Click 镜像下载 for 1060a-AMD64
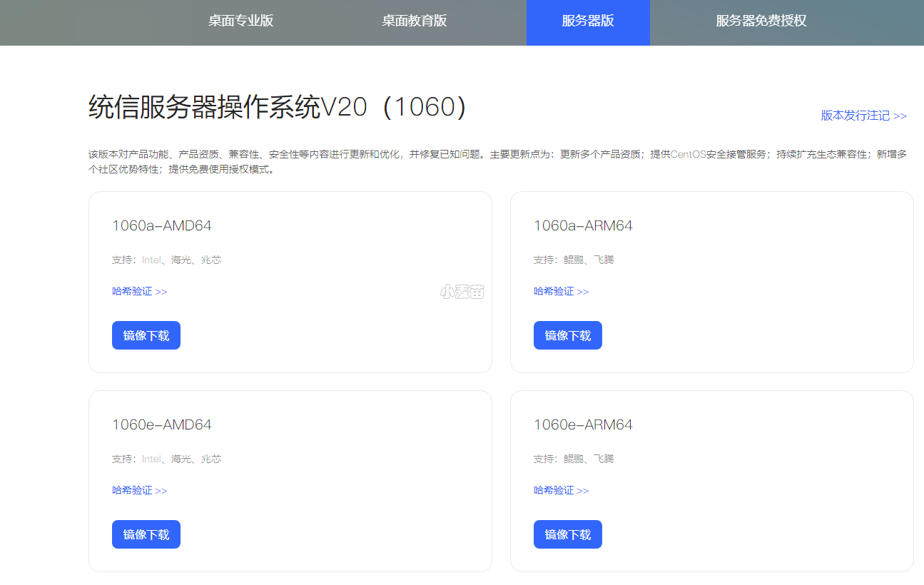This screenshot has height=585, width=924. tap(146, 335)
